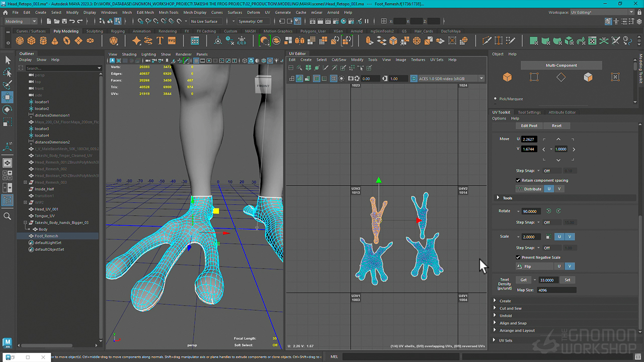This screenshot has width=644, height=362.
Task: Click the save scene icon
Action: 64,21
